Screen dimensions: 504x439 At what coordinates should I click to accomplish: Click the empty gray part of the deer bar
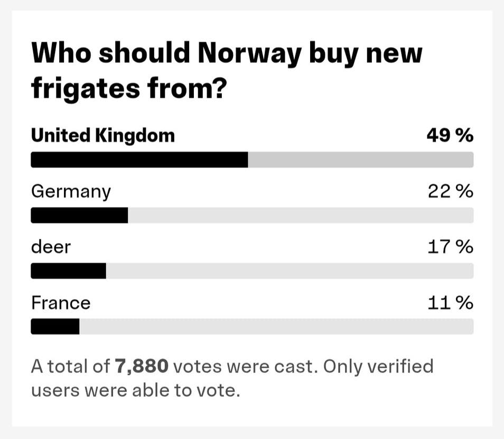click(x=290, y=271)
